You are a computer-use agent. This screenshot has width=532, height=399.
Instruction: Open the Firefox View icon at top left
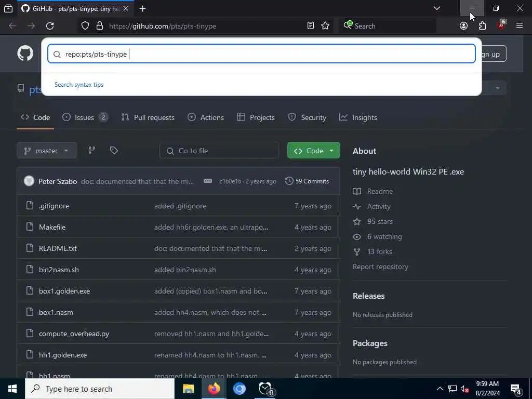click(8, 8)
